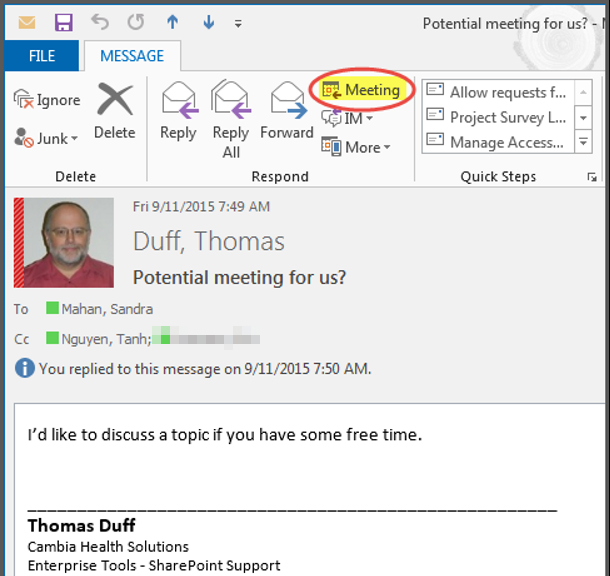The image size is (610, 576).
Task: Forward this message
Action: (x=287, y=110)
